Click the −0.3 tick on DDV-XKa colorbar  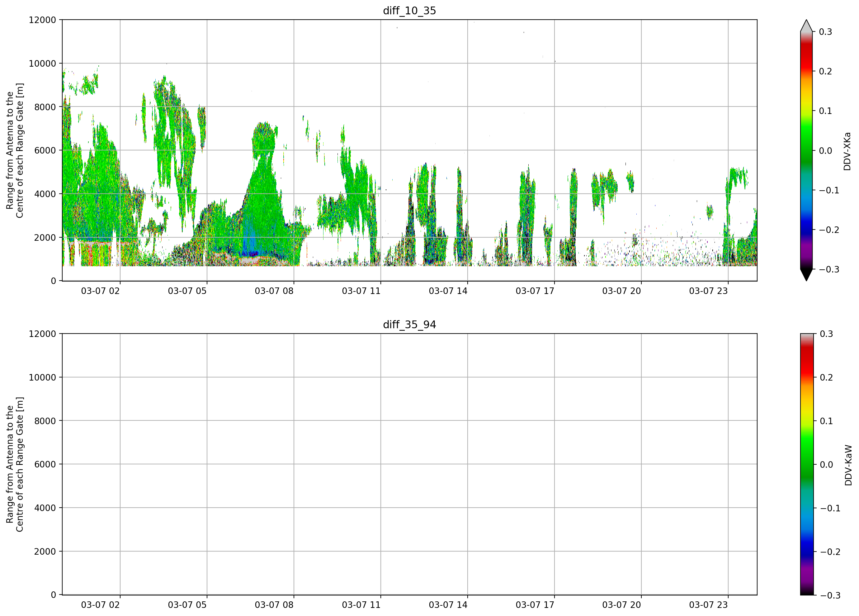[829, 269]
